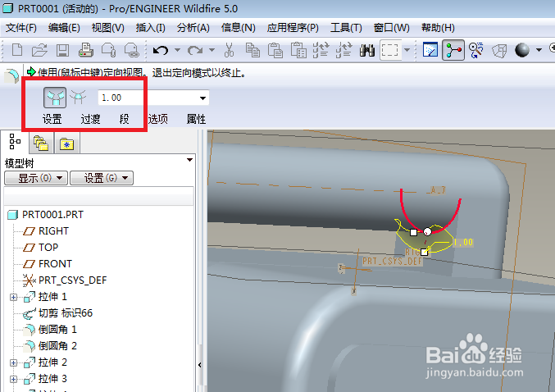Click the selection box icon
Viewport: 555px width, 392px height.
(390, 50)
